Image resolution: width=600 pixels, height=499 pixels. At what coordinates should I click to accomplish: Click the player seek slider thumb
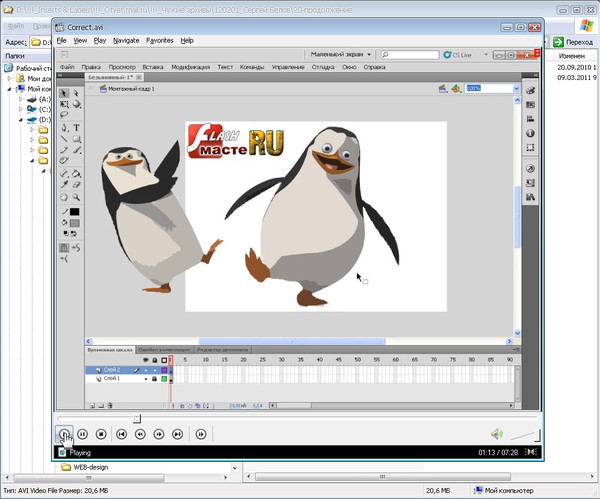click(137, 419)
